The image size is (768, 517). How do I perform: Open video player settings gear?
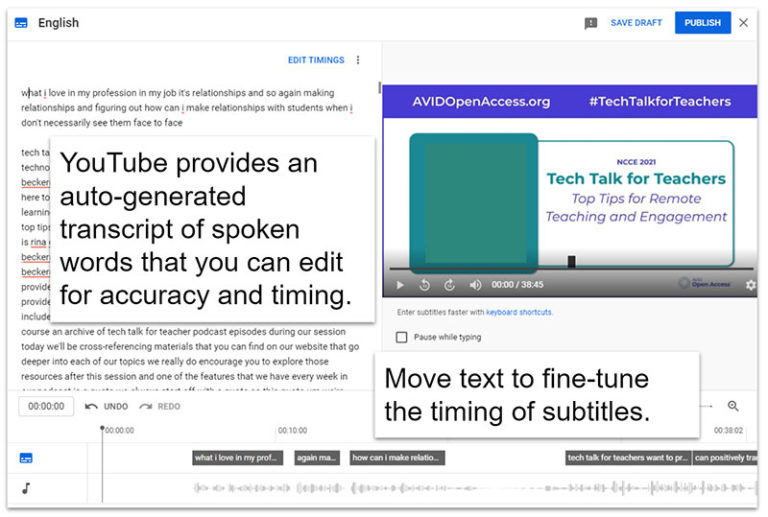click(x=750, y=284)
